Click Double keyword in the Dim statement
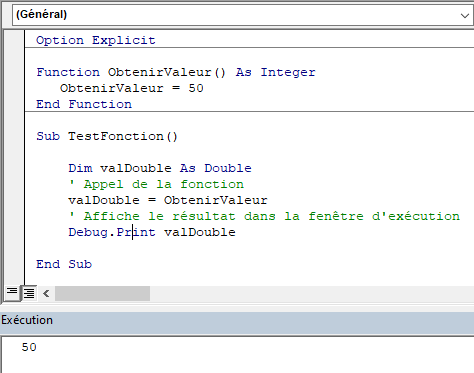The width and height of the screenshot is (474, 373). pos(228,168)
